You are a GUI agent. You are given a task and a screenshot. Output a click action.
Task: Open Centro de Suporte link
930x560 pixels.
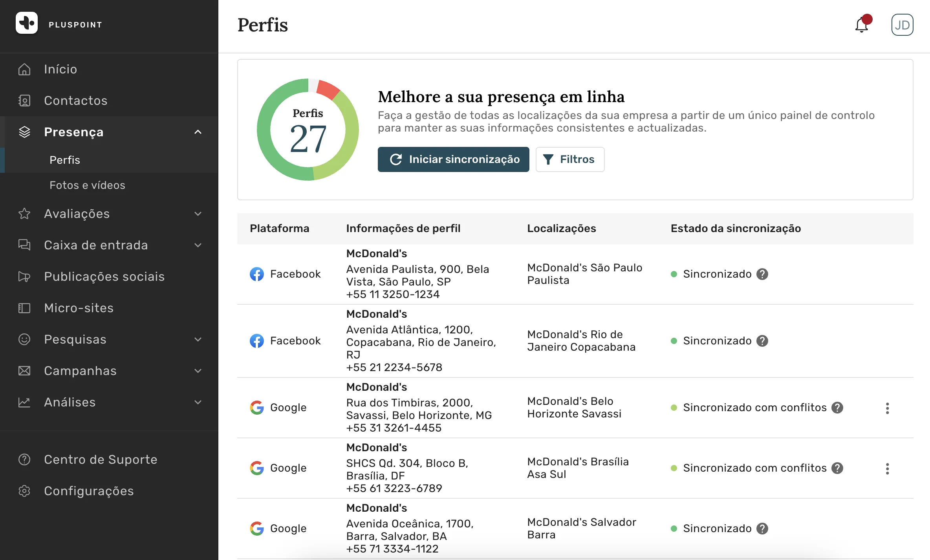coord(101,459)
